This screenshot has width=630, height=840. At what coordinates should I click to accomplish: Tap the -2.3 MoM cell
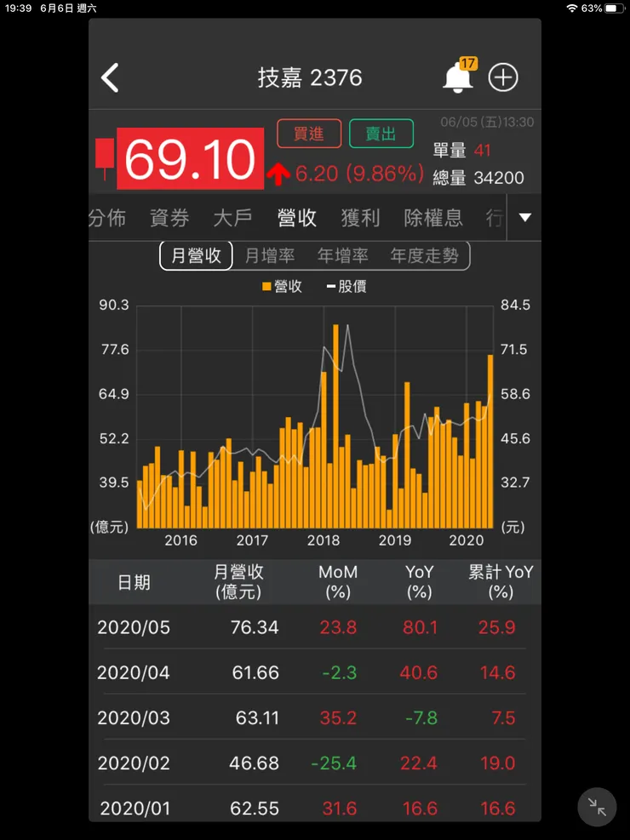click(x=340, y=672)
